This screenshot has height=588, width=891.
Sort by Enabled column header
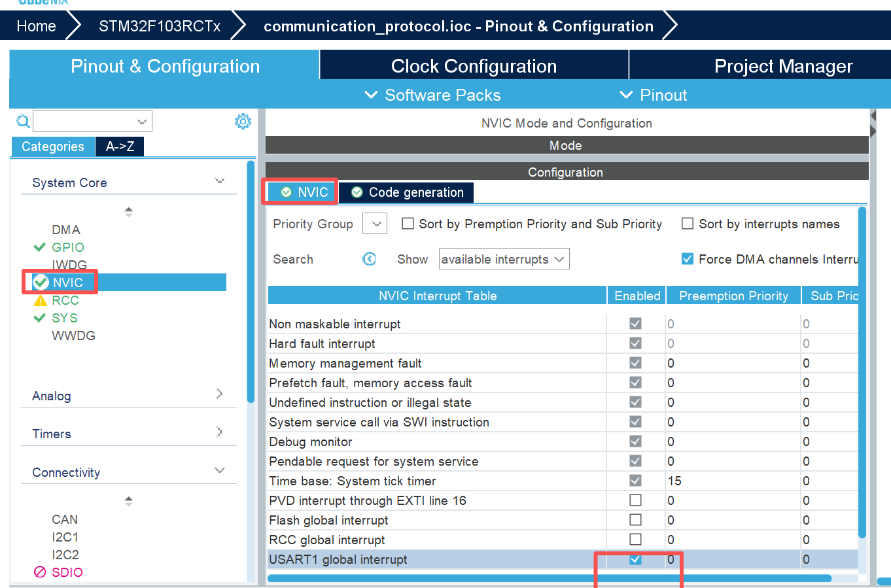tap(637, 296)
